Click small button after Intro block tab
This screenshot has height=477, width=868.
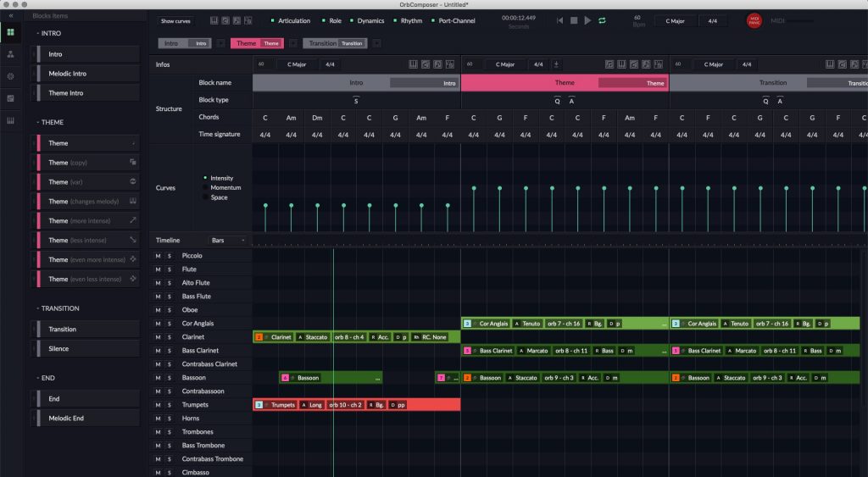pyautogui.click(x=221, y=43)
